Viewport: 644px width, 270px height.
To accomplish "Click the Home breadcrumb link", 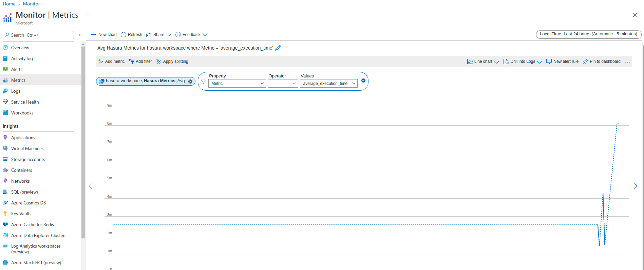I will [9, 4].
